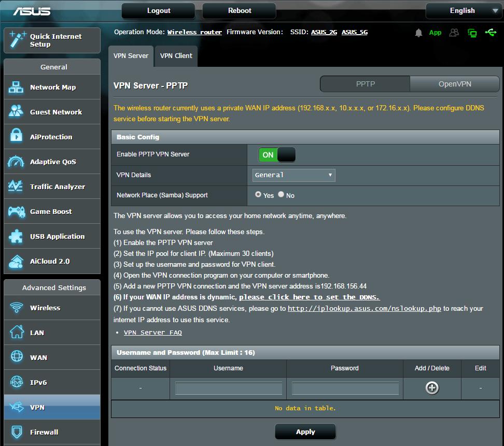Click the Quick Internet Setup wand icon
The image size is (504, 446).
[17, 39]
